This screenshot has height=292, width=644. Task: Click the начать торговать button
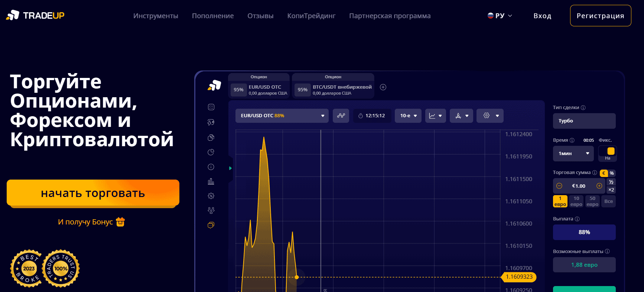93,193
